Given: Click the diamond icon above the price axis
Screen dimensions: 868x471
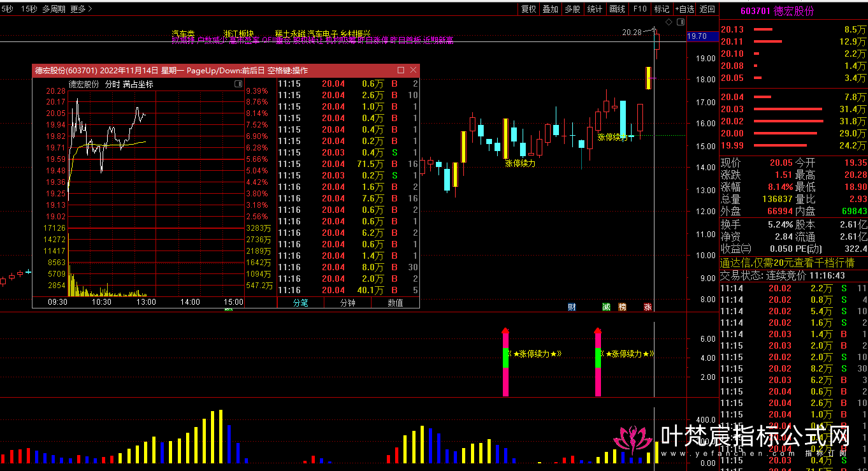Looking at the screenshot, I should click(x=668, y=22).
